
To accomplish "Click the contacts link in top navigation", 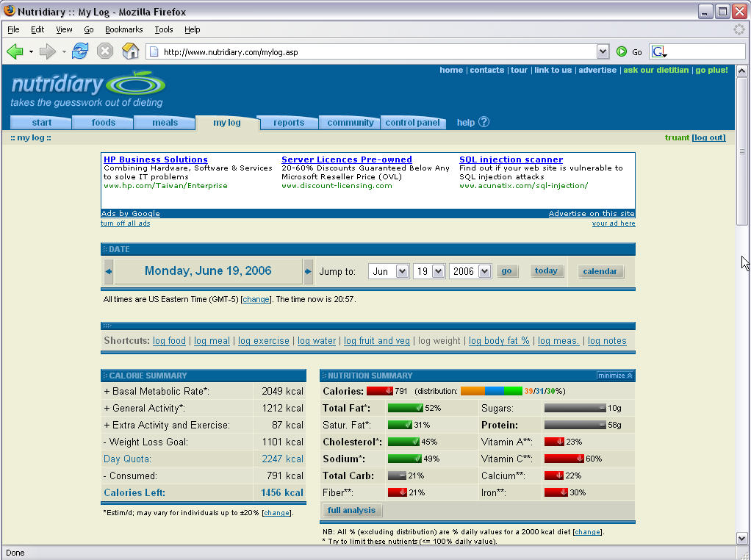I will [486, 70].
